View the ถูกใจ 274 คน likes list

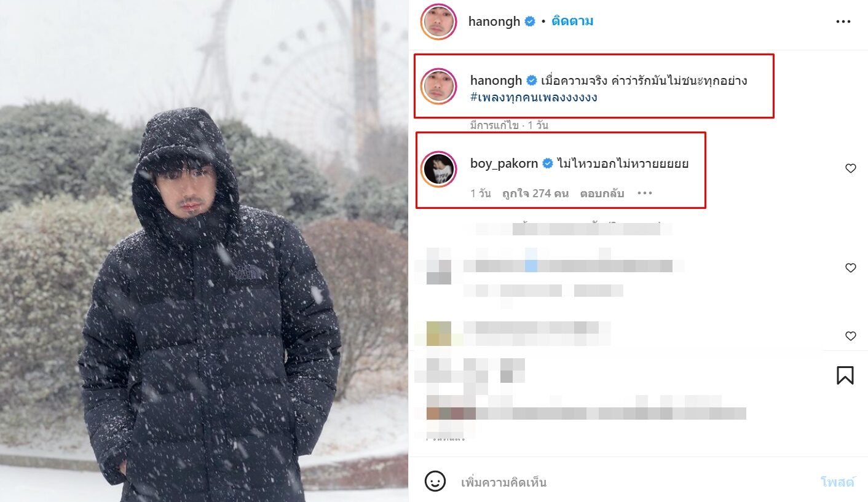pos(535,194)
